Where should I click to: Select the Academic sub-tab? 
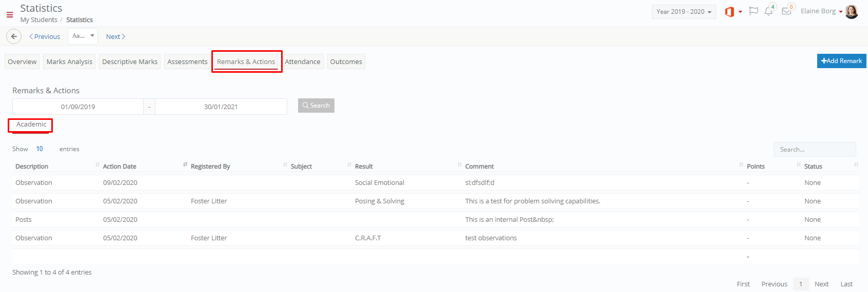click(x=31, y=124)
